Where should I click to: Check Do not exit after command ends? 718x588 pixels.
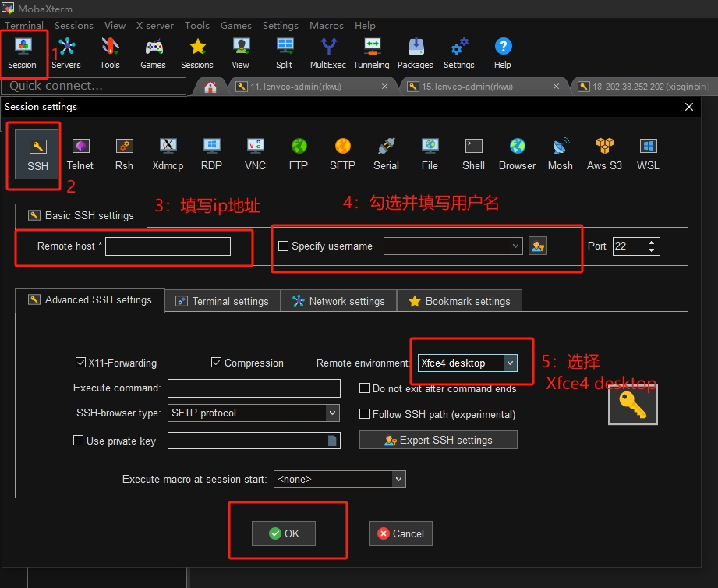point(365,388)
